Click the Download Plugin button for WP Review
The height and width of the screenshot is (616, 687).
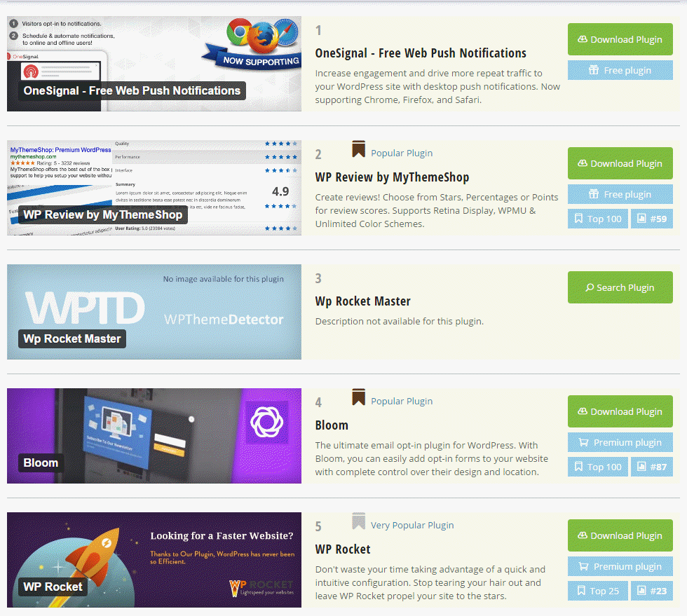[x=620, y=163]
